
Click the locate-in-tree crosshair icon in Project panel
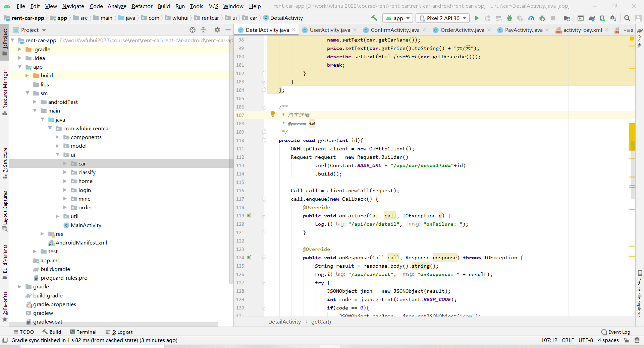click(x=192, y=30)
